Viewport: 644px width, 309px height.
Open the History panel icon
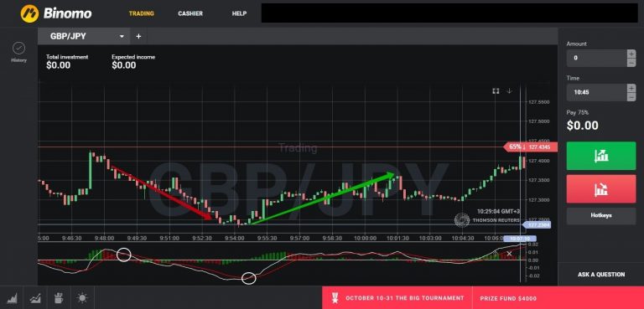coord(19,49)
